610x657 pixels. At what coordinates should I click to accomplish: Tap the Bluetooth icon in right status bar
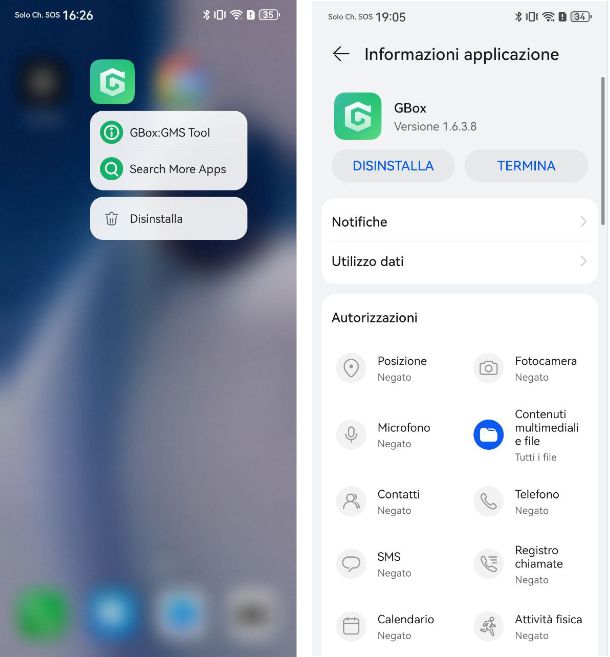pyautogui.click(x=518, y=16)
